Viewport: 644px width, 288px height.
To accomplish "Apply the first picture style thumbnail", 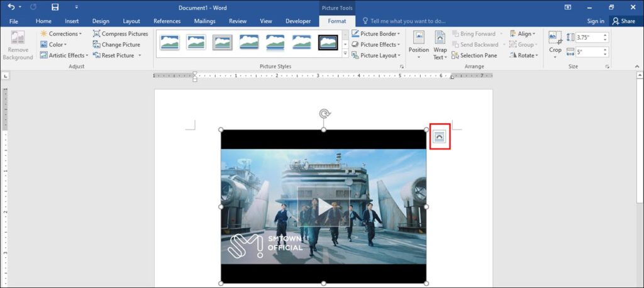I will pyautogui.click(x=170, y=42).
